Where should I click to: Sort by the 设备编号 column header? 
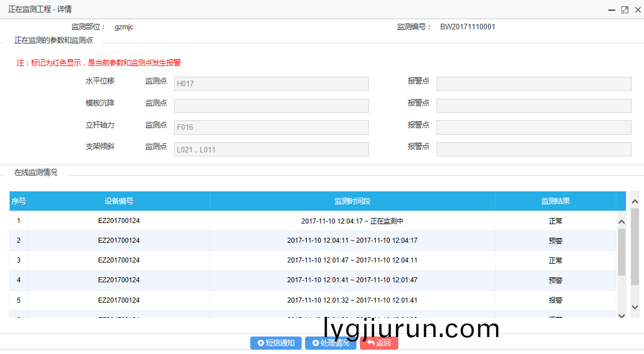pos(119,201)
